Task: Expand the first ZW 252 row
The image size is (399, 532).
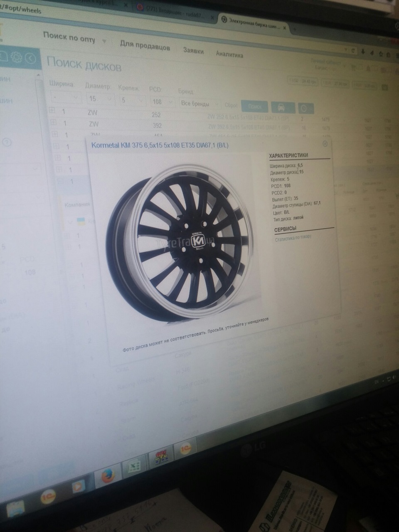Action: click(x=52, y=111)
